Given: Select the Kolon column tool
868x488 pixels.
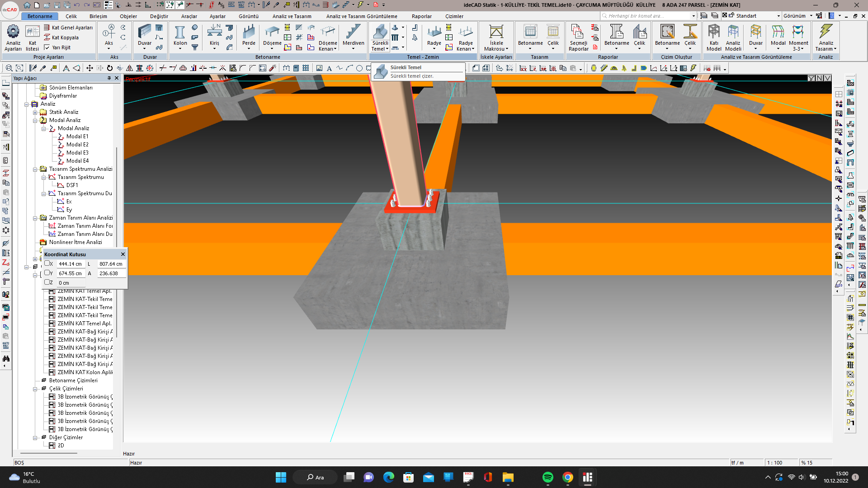Looking at the screenshot, I should pos(180,36).
